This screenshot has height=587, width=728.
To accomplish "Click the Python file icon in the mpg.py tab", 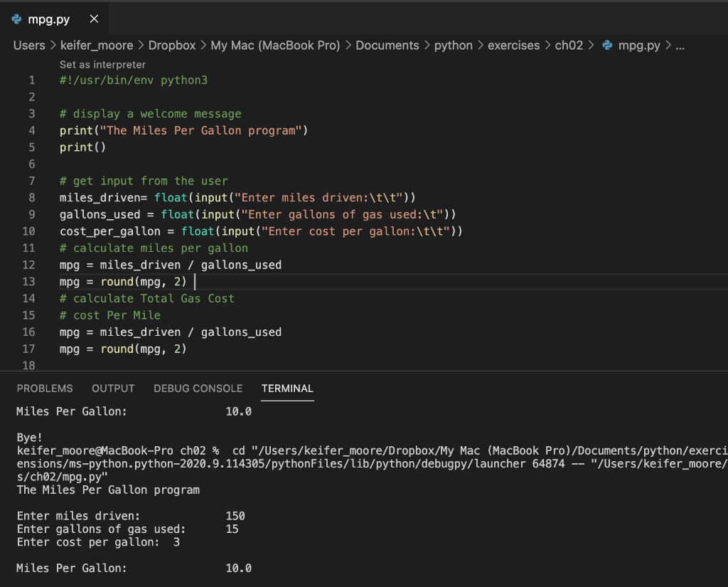I will pos(17,19).
